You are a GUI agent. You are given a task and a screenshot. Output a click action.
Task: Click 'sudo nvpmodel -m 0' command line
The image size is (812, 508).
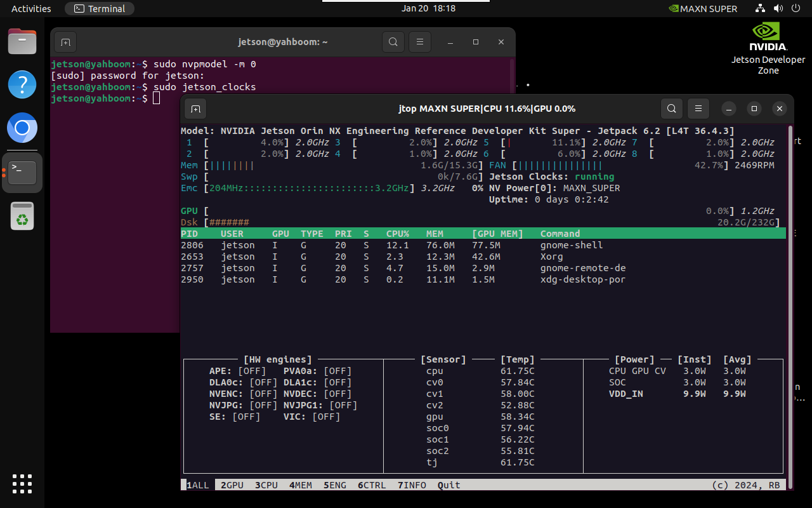tap(204, 64)
